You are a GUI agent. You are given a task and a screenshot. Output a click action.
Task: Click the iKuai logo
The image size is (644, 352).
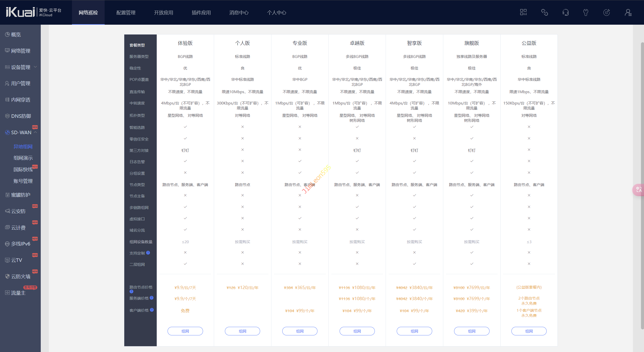(20, 12)
